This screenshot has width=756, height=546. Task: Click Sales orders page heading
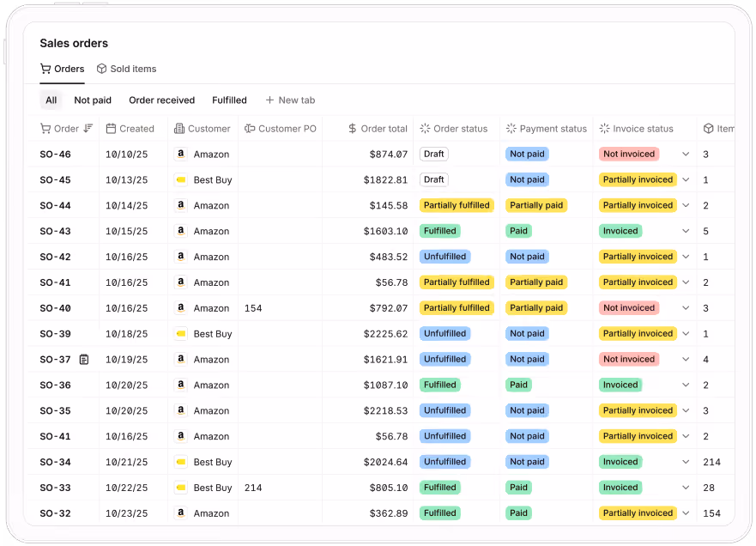[74, 44]
